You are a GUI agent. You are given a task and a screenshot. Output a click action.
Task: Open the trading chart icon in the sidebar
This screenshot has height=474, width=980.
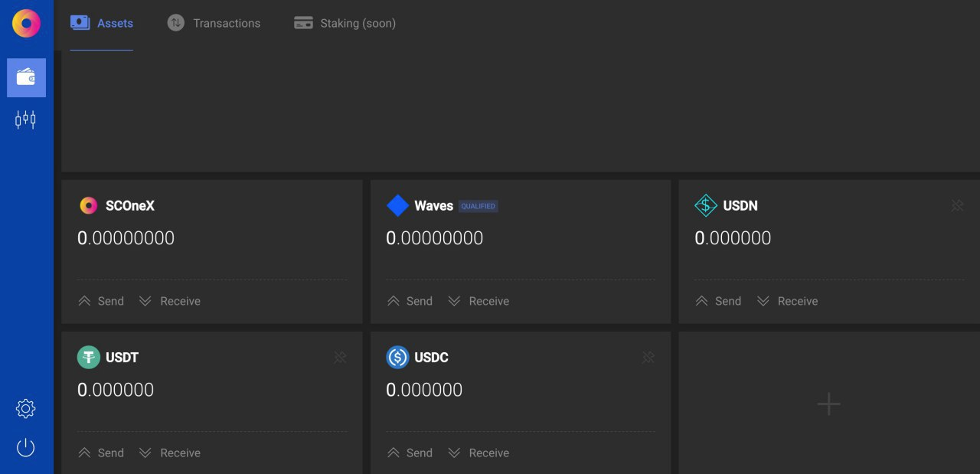coord(26,119)
